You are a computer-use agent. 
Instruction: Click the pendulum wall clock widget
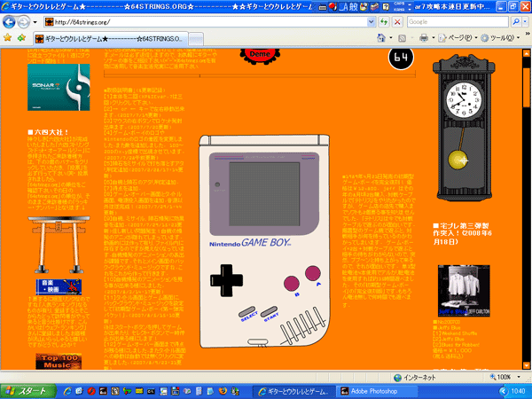464,128
